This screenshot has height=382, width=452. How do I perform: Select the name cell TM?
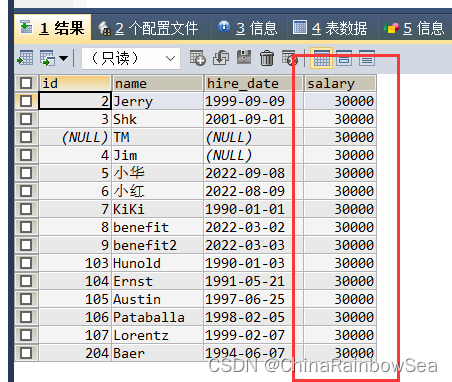pos(157,137)
